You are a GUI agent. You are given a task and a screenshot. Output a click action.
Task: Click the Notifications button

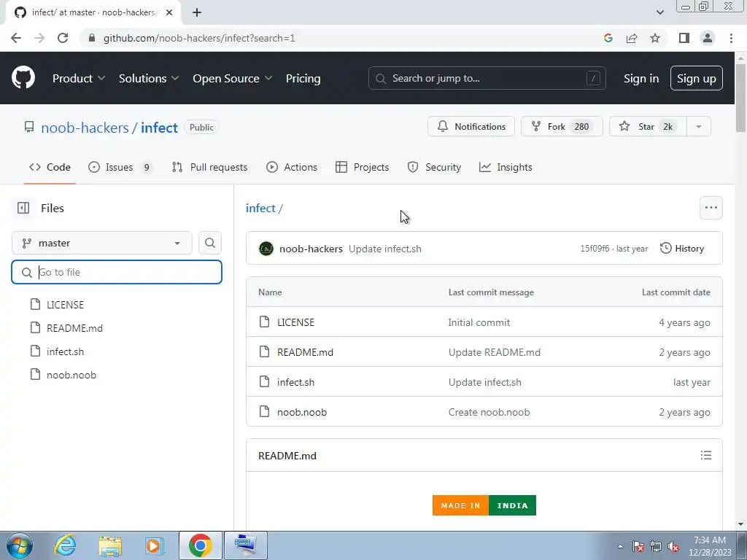[x=471, y=127]
